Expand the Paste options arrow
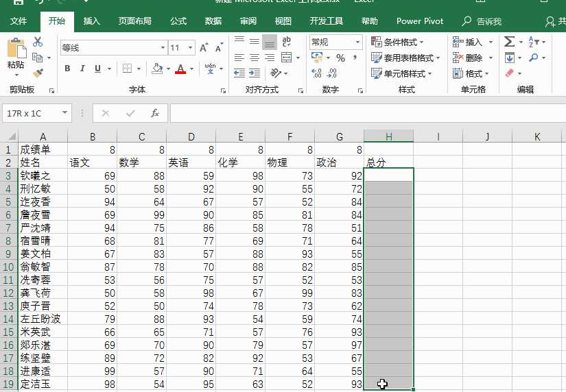The width and height of the screenshot is (566, 392). click(x=16, y=75)
